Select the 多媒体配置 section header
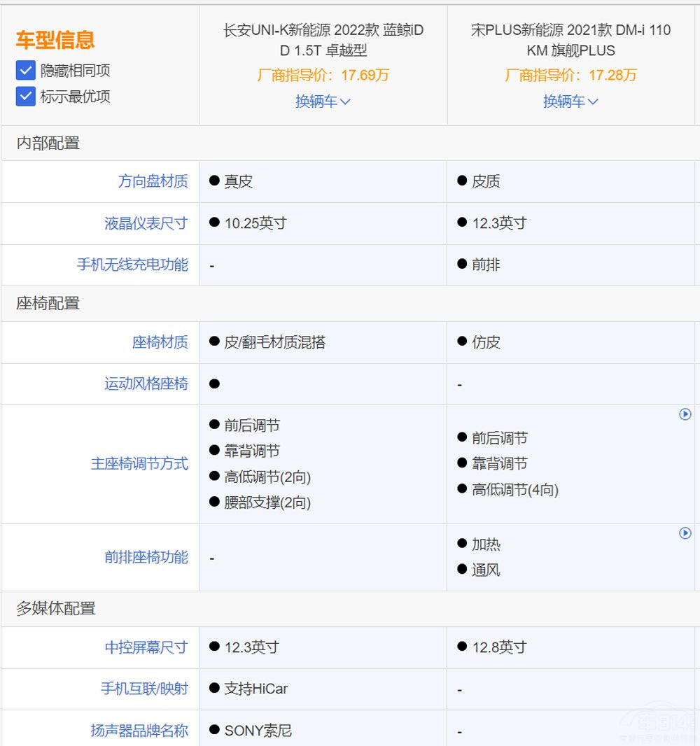 click(x=55, y=609)
